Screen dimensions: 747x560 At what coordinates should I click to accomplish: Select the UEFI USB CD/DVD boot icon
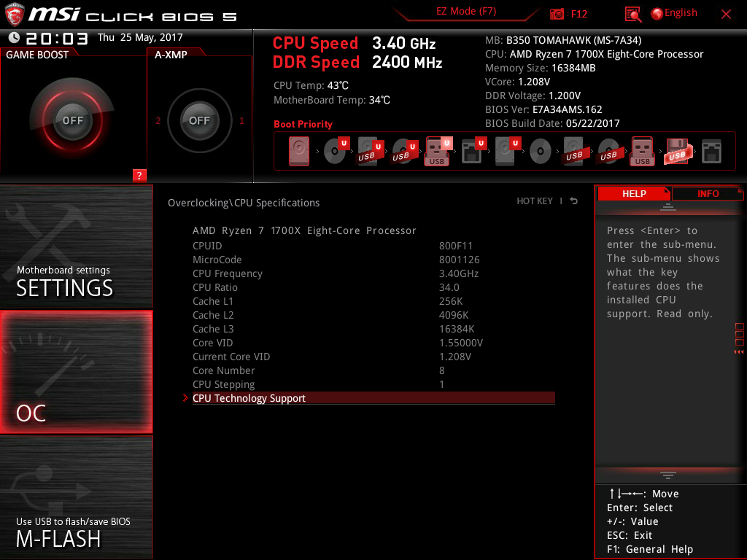tap(404, 151)
